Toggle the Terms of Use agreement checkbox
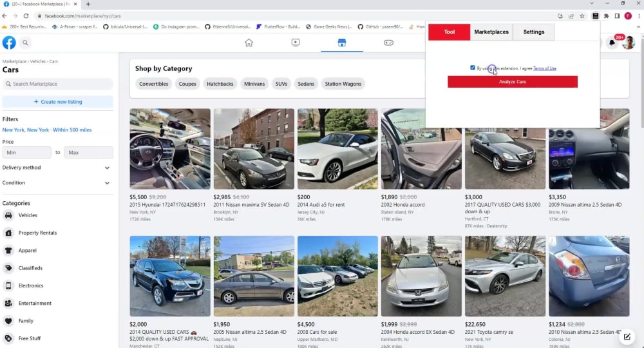 coord(472,68)
